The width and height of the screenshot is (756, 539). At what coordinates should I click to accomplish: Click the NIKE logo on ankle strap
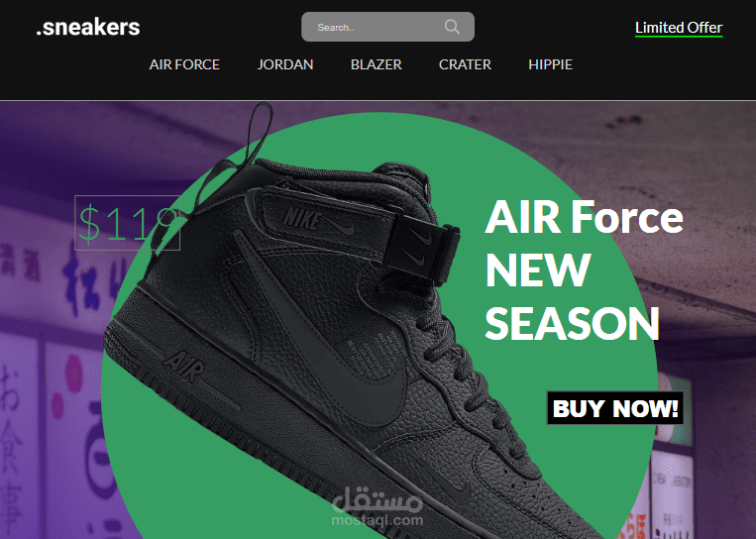tap(302, 219)
